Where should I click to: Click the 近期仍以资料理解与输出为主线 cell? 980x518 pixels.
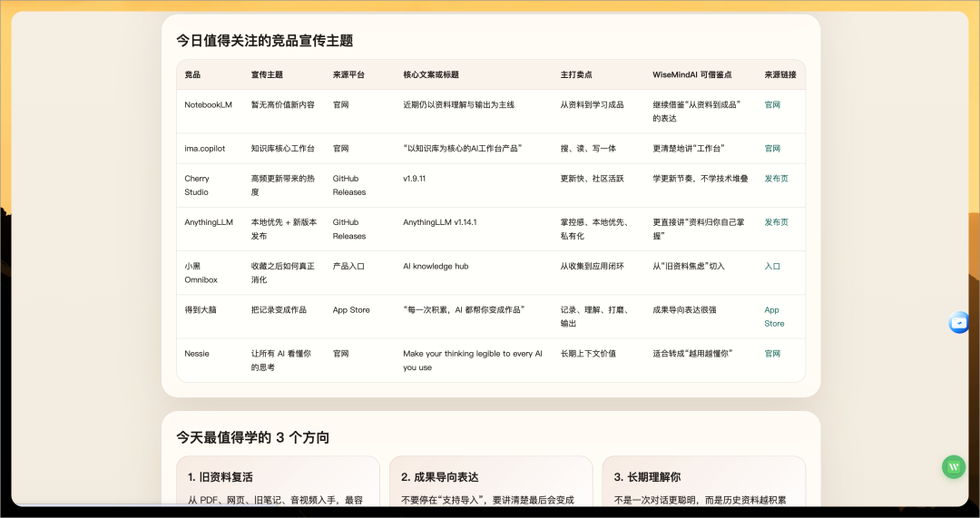coord(459,105)
